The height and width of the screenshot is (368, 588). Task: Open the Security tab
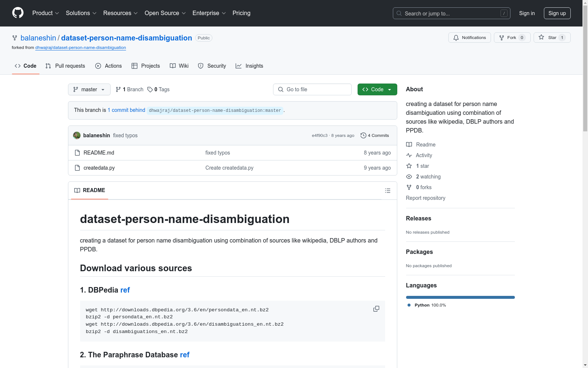[212, 66]
